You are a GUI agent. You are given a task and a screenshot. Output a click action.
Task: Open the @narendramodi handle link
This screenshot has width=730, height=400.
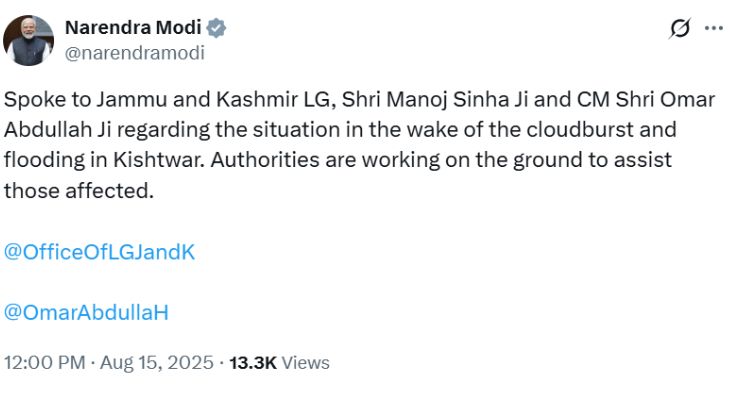pos(134,53)
